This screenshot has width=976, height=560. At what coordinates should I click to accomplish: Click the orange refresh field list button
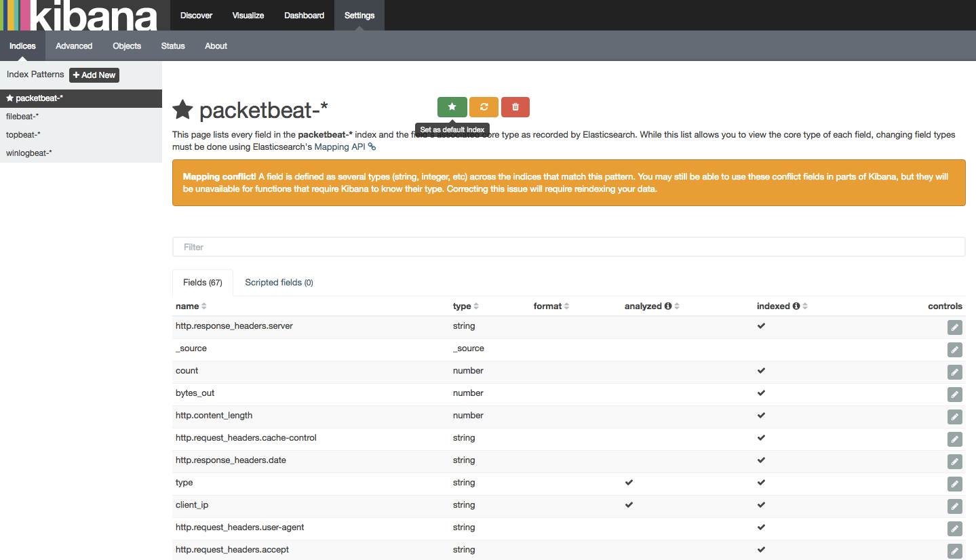pos(484,107)
